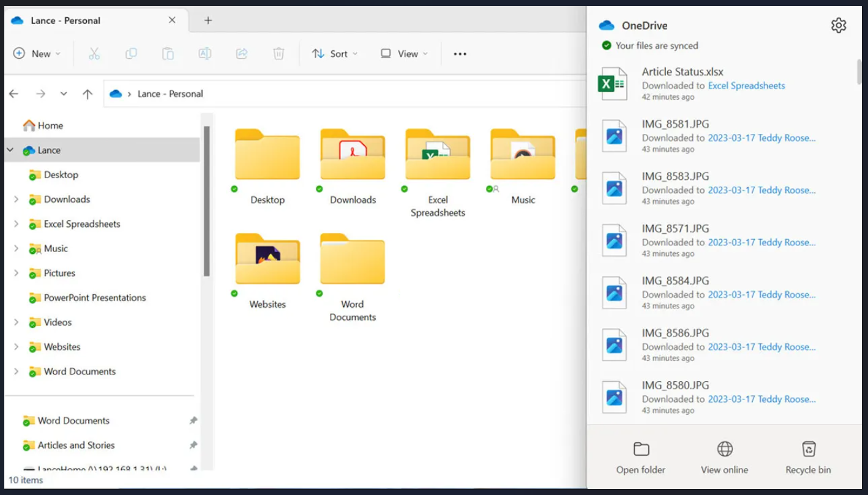Collapse the Lance tree in the navigation pane
The image size is (868, 495).
9,150
